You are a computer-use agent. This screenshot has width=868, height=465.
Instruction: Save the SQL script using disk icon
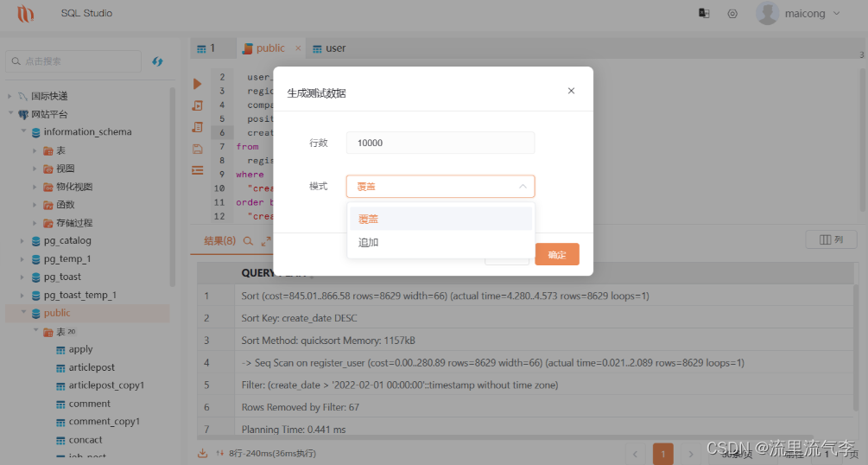(197, 149)
